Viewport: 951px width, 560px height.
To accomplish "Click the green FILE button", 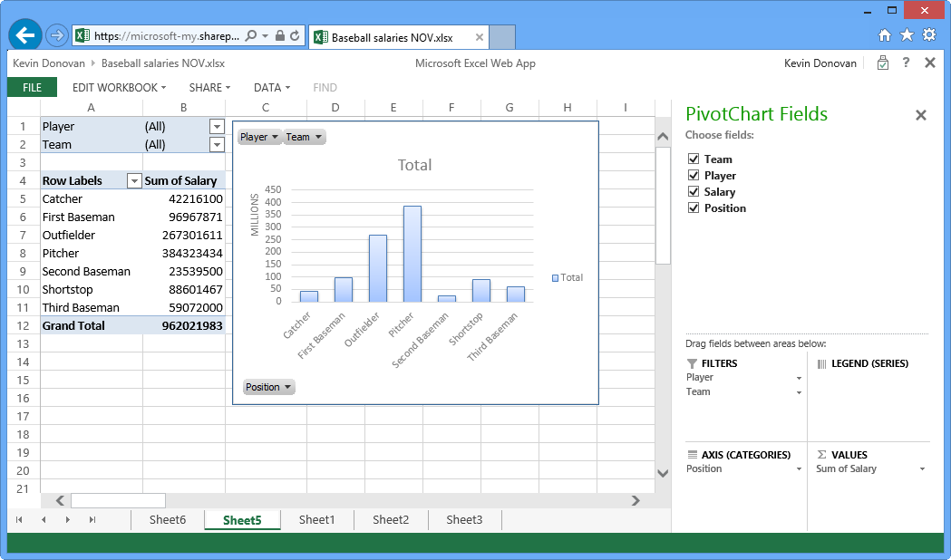I will pyautogui.click(x=32, y=88).
